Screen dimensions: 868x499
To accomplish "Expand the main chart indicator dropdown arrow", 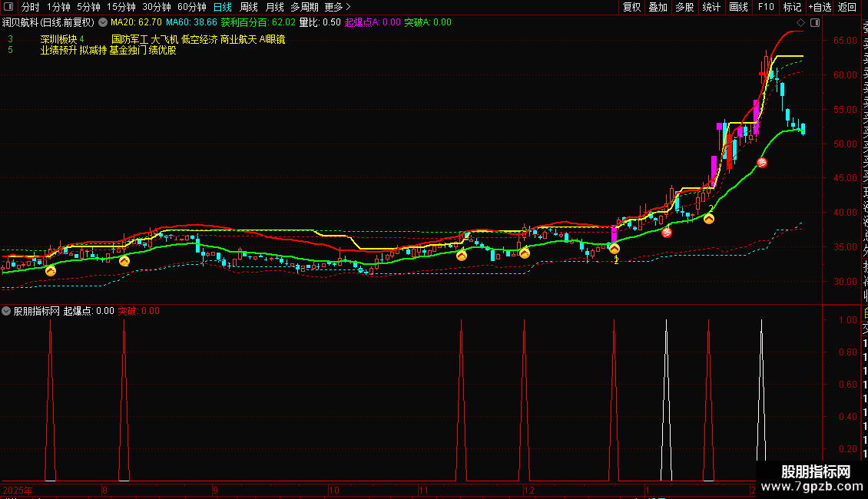I will 103,23.
